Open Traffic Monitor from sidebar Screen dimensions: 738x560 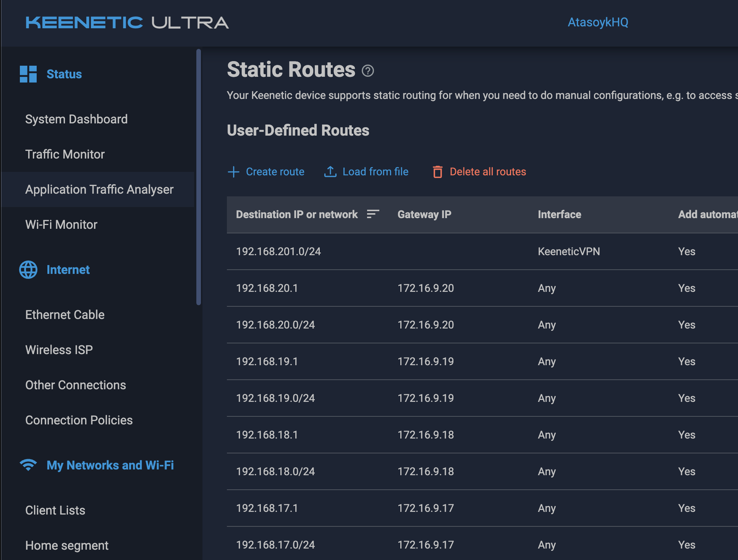[x=65, y=154]
